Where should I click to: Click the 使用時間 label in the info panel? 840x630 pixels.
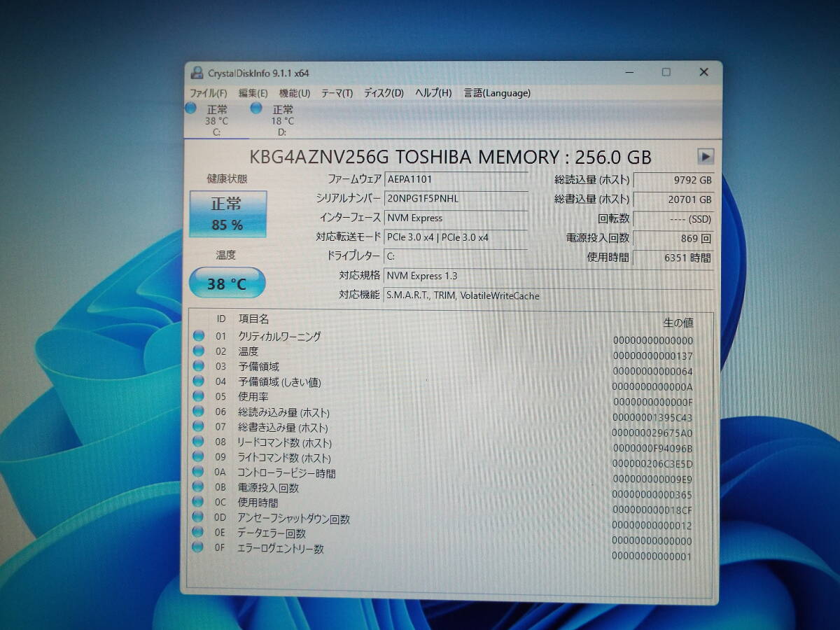coord(608,258)
